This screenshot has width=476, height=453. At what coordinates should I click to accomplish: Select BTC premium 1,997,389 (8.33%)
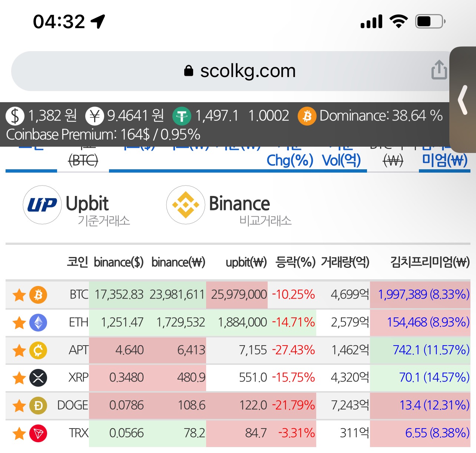coord(424,295)
